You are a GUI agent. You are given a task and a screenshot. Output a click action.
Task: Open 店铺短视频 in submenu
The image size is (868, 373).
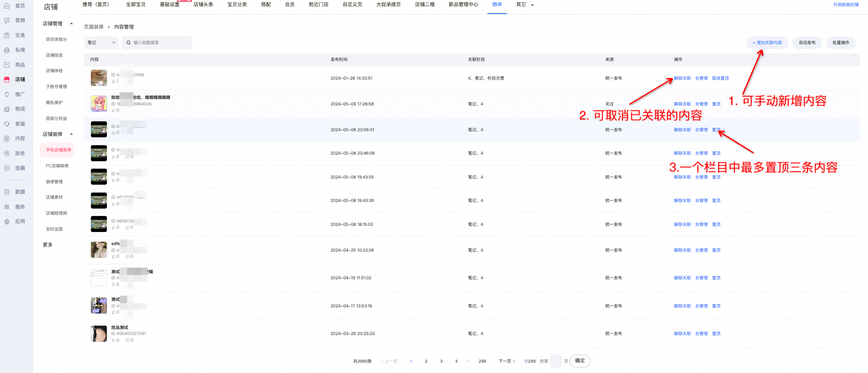click(56, 213)
